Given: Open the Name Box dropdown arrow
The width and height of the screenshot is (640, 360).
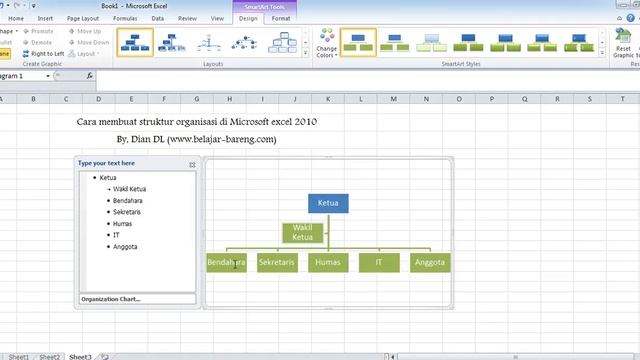Looking at the screenshot, I should pyautogui.click(x=48, y=76).
